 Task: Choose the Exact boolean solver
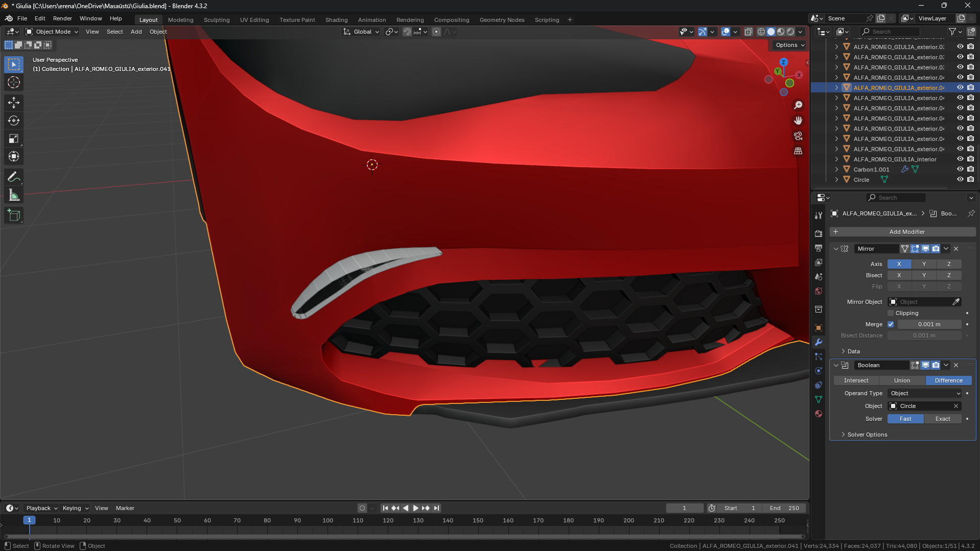[943, 419]
